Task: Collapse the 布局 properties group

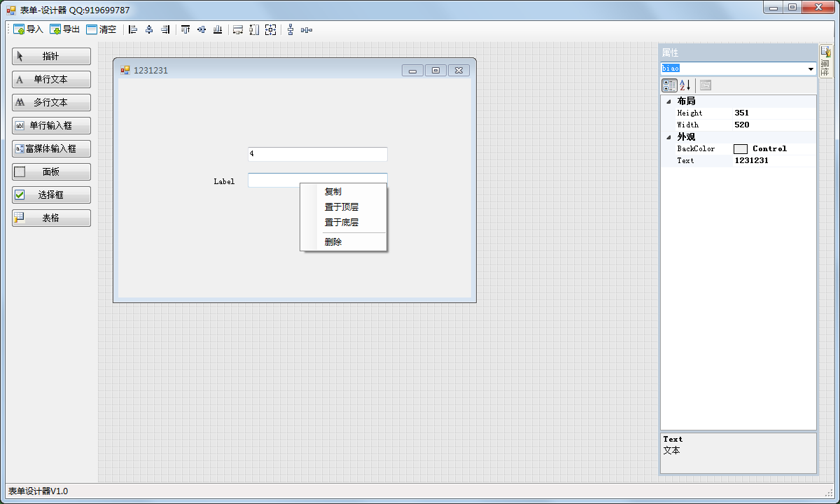Action: point(668,101)
